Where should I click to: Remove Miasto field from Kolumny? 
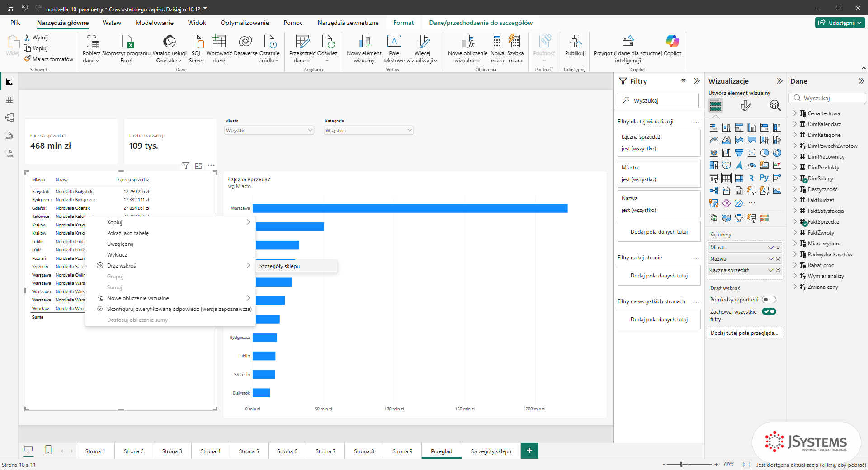(778, 248)
